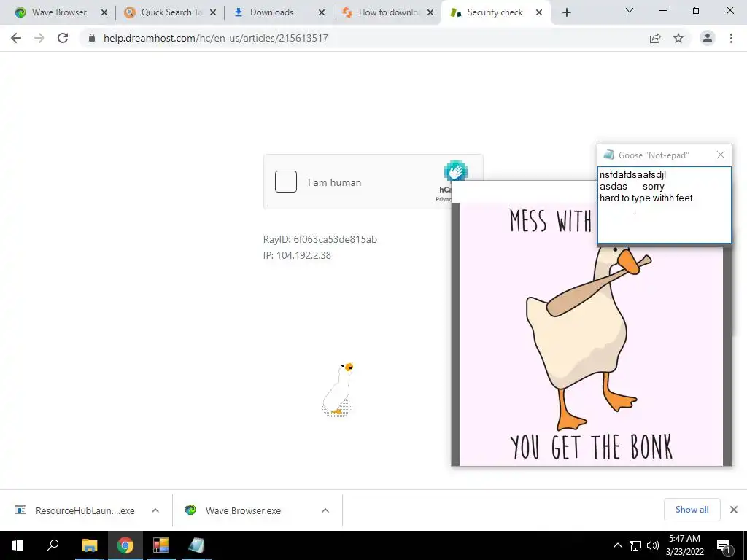The height and width of the screenshot is (560, 747).
Task: Click the pixel goose on page
Action: click(338, 389)
